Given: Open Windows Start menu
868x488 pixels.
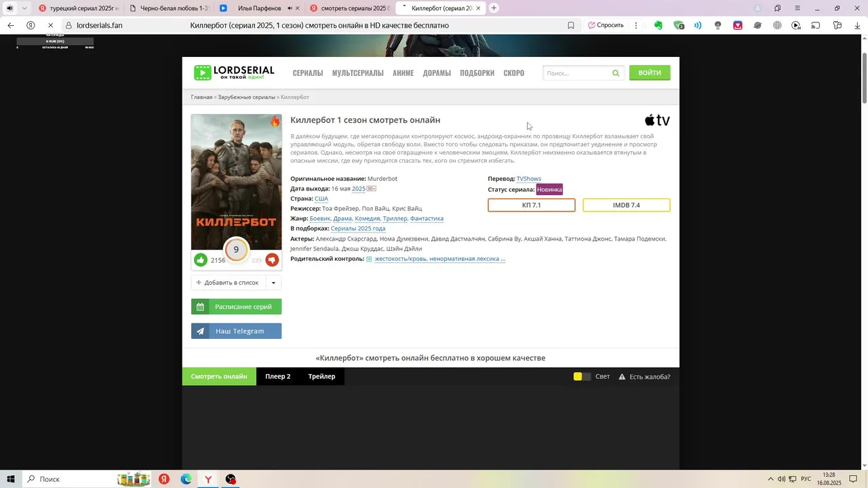Looking at the screenshot, I should click(11, 479).
